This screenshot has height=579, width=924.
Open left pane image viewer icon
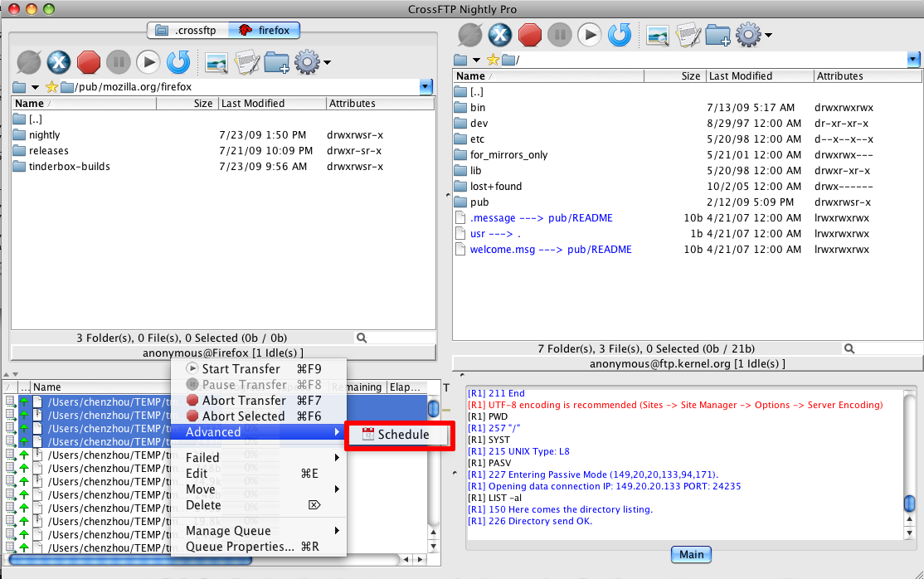coord(216,62)
